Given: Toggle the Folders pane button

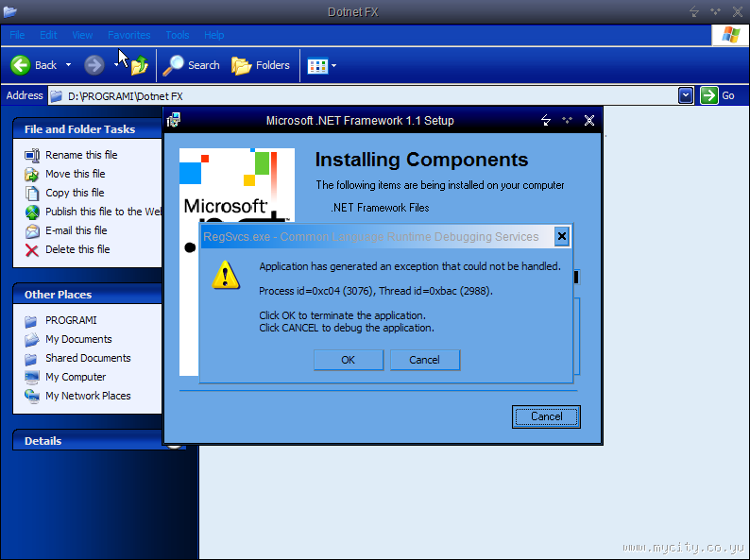Looking at the screenshot, I should pyautogui.click(x=261, y=65).
